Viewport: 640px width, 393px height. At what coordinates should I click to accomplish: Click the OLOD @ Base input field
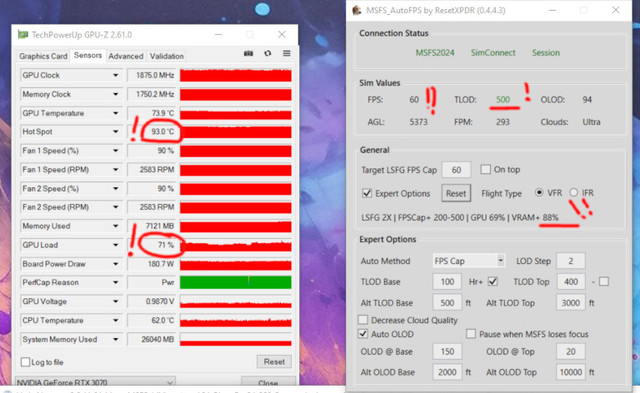(x=447, y=351)
